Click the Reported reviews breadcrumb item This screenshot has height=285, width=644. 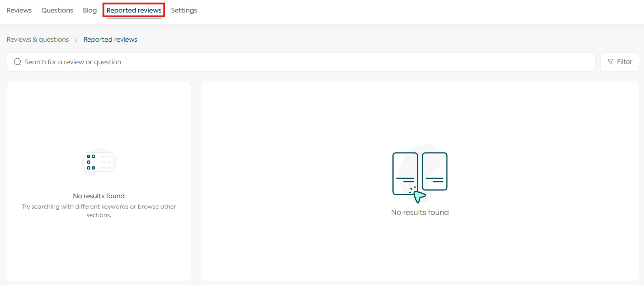(x=110, y=40)
